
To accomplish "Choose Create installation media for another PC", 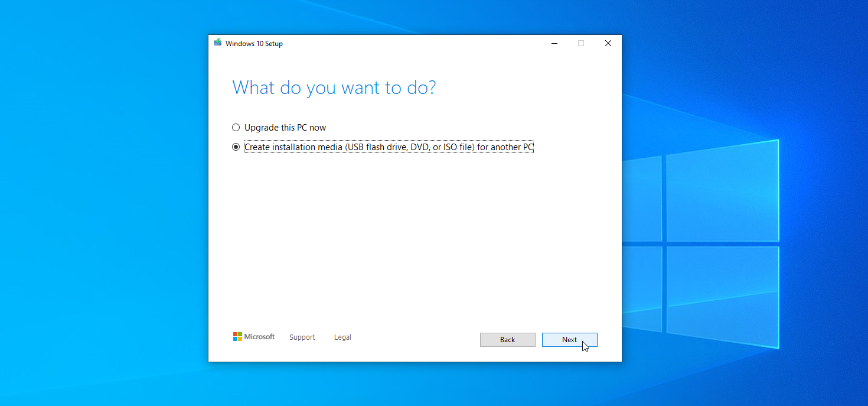I will [388, 147].
